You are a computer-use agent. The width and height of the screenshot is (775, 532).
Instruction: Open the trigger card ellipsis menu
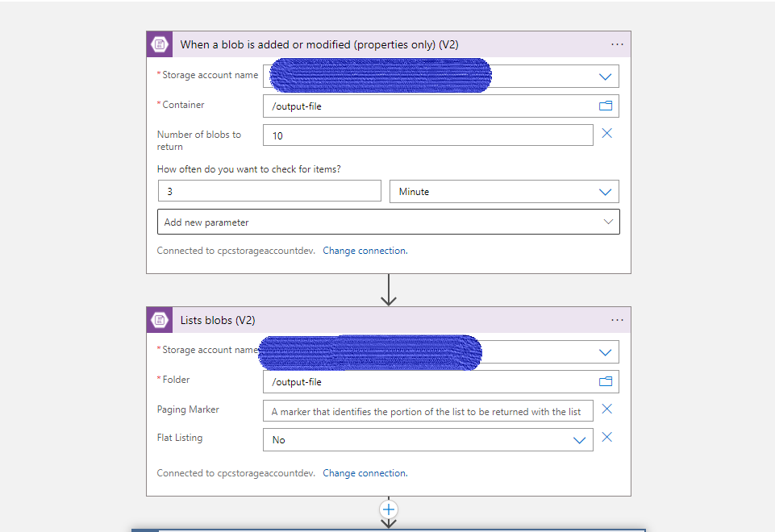click(617, 44)
